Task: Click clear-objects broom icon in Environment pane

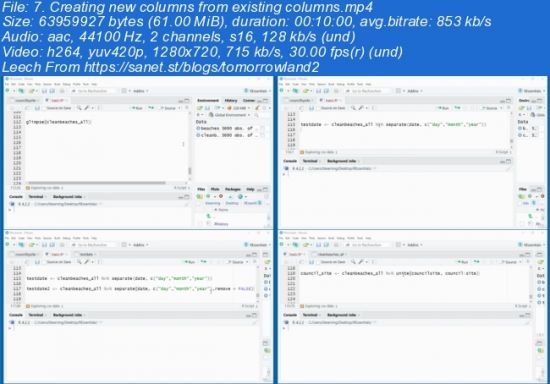Action: [257, 108]
